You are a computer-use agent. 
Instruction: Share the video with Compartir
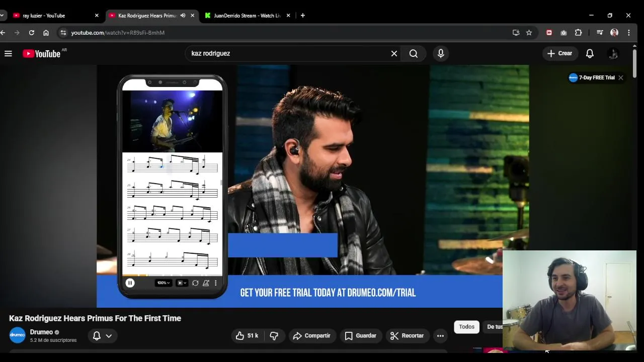312,335
